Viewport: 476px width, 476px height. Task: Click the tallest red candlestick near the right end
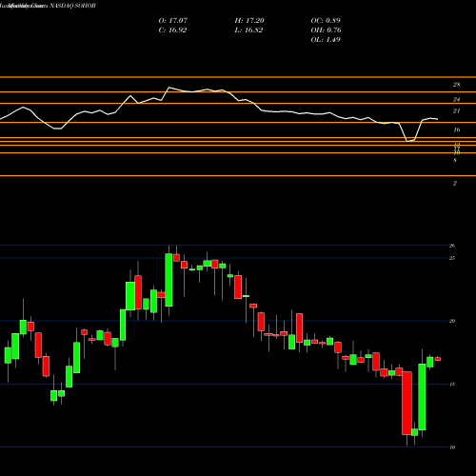(x=407, y=403)
